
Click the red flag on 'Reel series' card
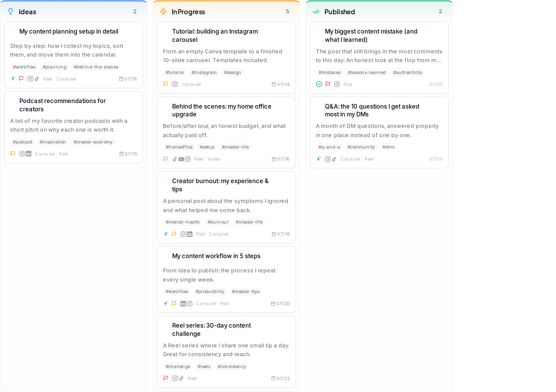(166, 378)
